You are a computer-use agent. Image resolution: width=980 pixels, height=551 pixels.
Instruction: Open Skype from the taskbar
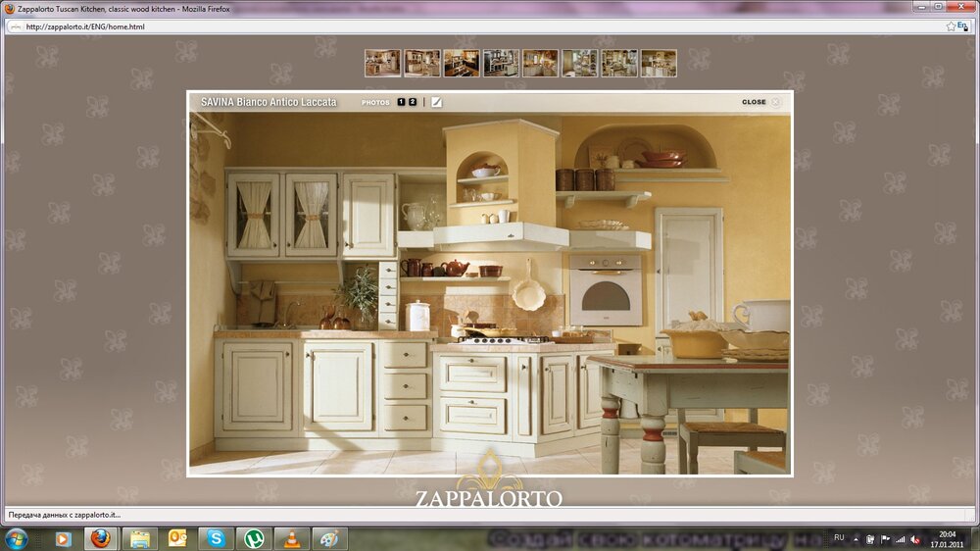click(x=217, y=538)
